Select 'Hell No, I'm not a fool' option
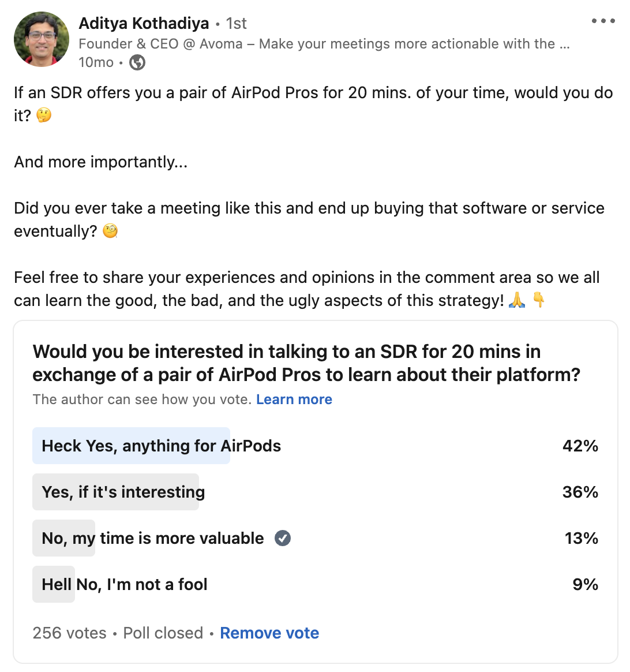 (125, 584)
